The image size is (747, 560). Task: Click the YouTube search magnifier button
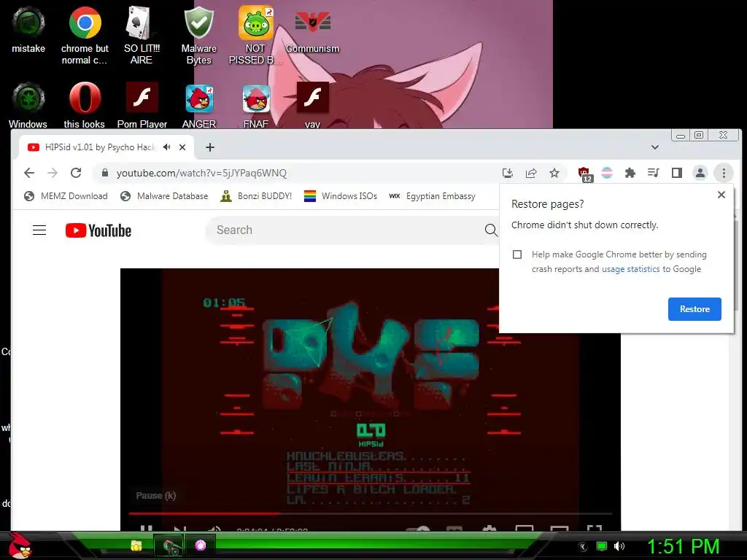(491, 230)
